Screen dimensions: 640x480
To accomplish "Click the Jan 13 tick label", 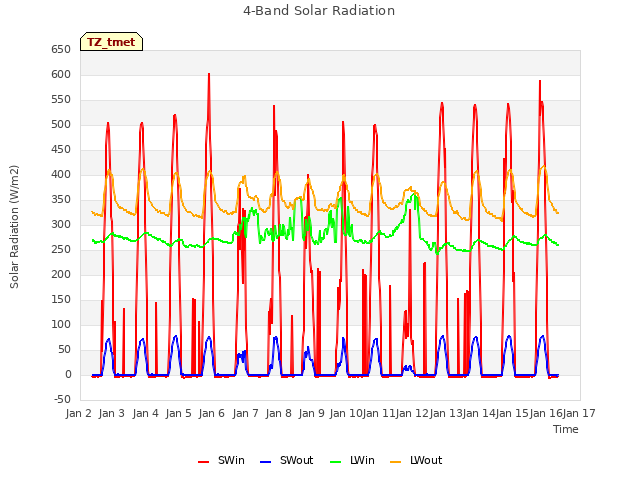I will [x=446, y=413].
